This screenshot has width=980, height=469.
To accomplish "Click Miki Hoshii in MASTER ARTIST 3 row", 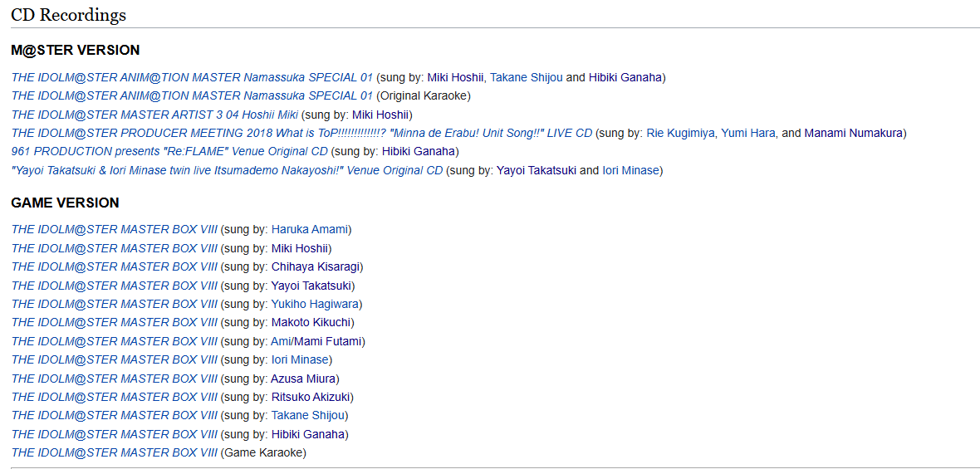I will [380, 115].
